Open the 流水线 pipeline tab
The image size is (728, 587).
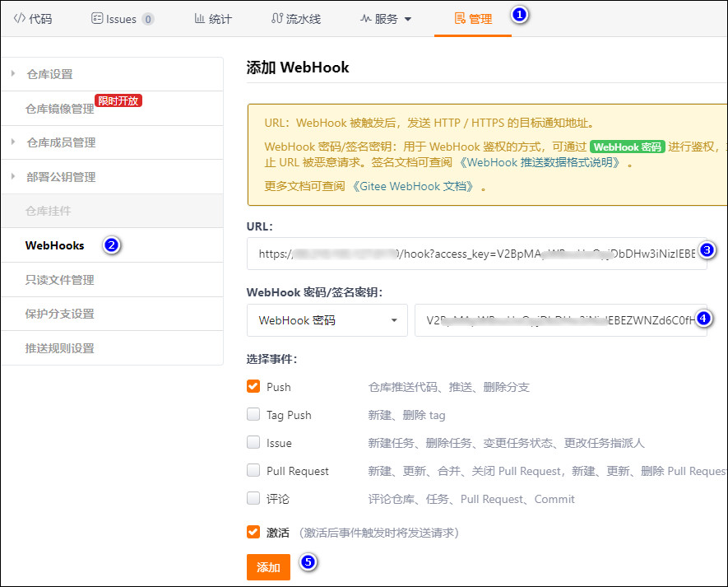(296, 19)
